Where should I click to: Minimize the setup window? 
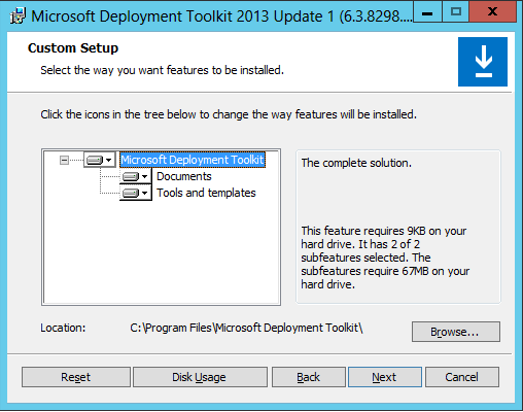pos(427,12)
